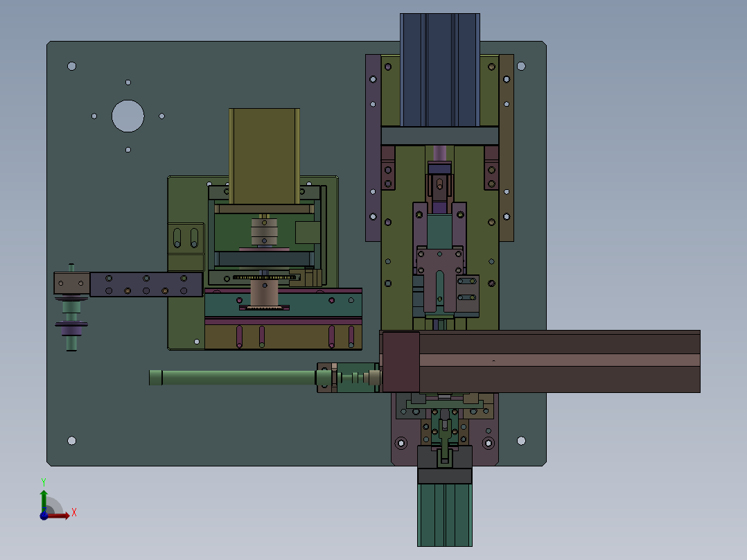
Task: Select the grey shaft coupling below the motor
Action: click(x=264, y=231)
